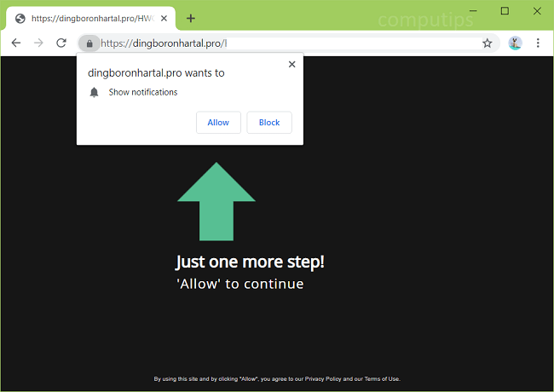Reload the current page
The height and width of the screenshot is (392, 554).
(x=61, y=43)
